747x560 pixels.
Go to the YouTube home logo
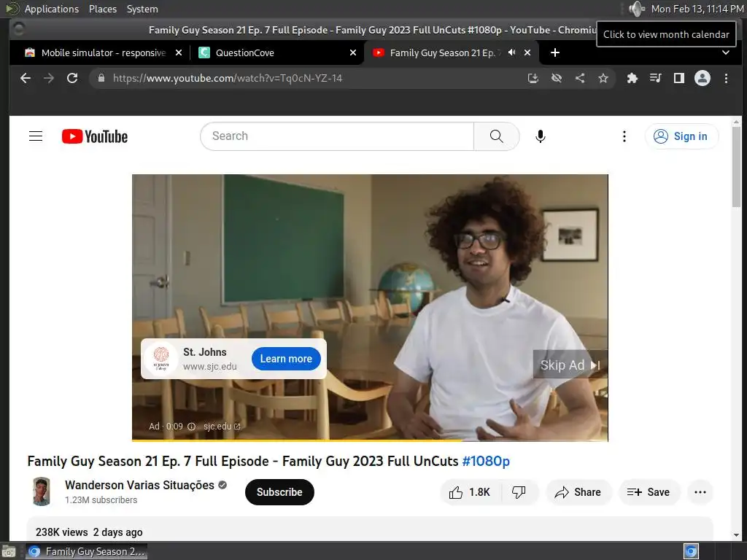(95, 136)
